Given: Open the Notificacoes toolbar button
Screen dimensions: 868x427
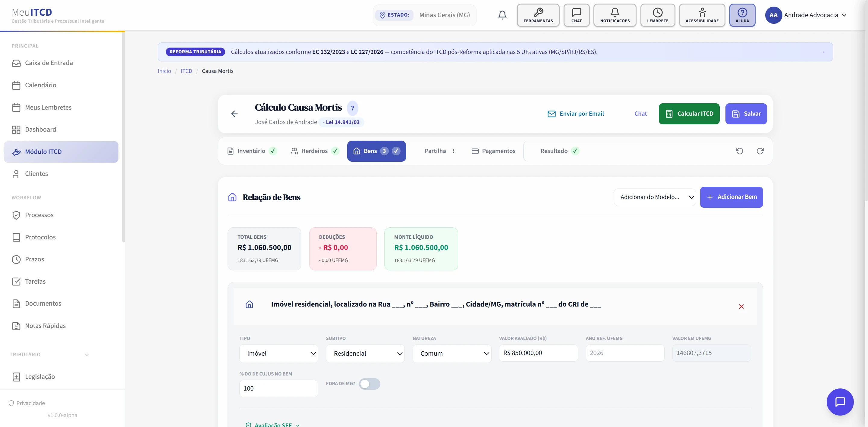Looking at the screenshot, I should (x=615, y=15).
